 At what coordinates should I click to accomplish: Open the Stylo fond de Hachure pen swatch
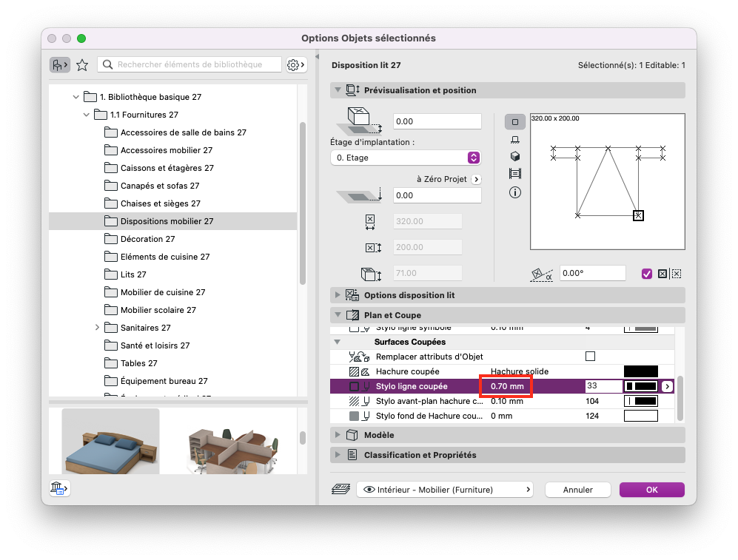click(640, 416)
